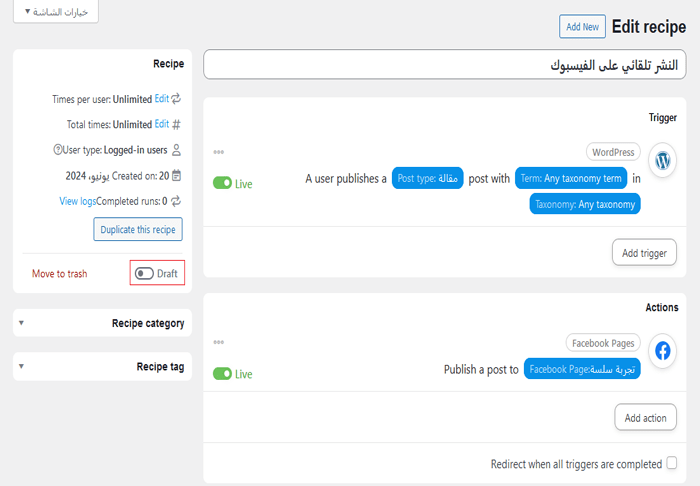Image resolution: width=700 pixels, height=486 pixels.
Task: Click the User type help icon
Action: 58,150
